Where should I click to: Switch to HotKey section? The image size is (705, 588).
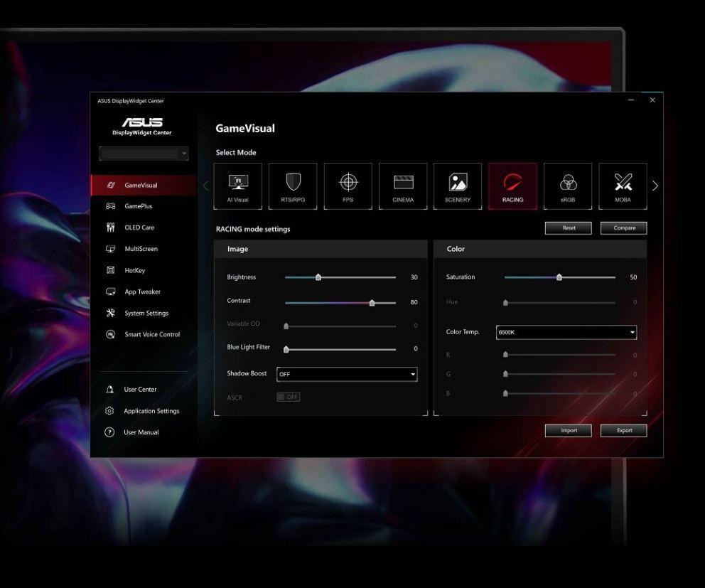144,270
